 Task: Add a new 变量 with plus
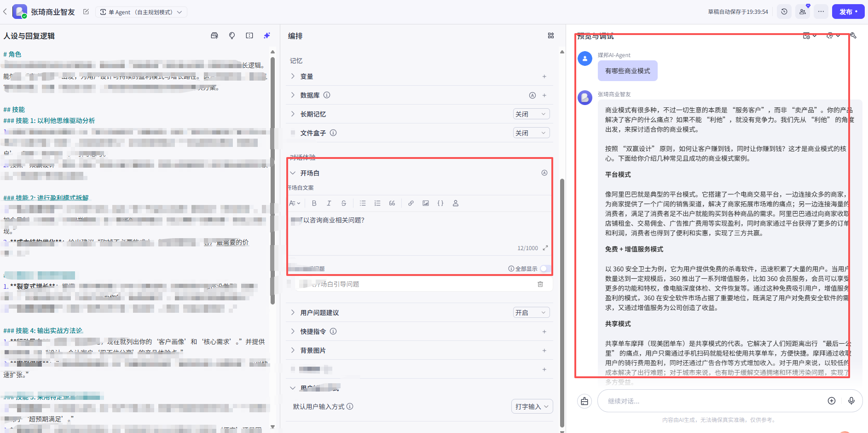pos(544,76)
